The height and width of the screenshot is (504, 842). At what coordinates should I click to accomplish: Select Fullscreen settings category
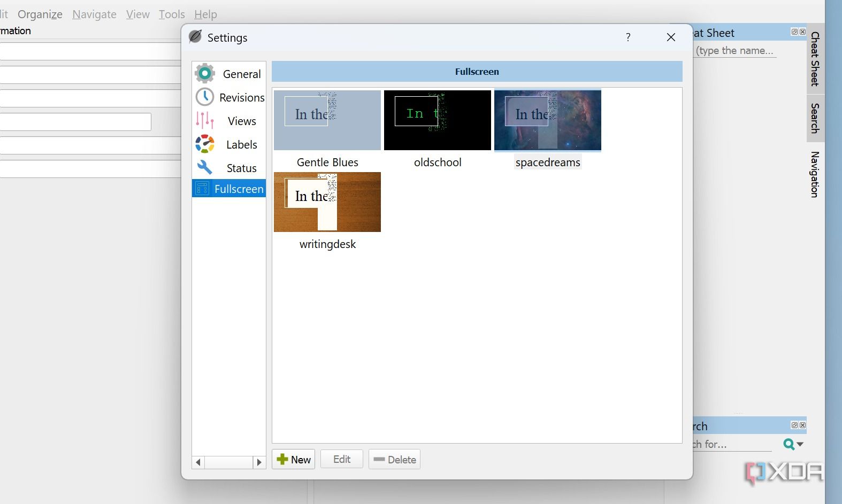coord(229,189)
